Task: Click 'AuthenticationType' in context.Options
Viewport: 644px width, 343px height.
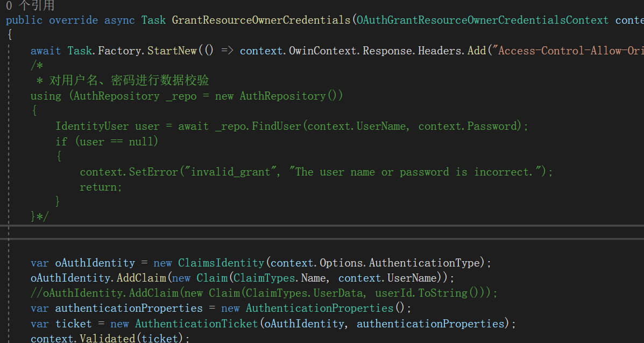Action: coord(424,263)
